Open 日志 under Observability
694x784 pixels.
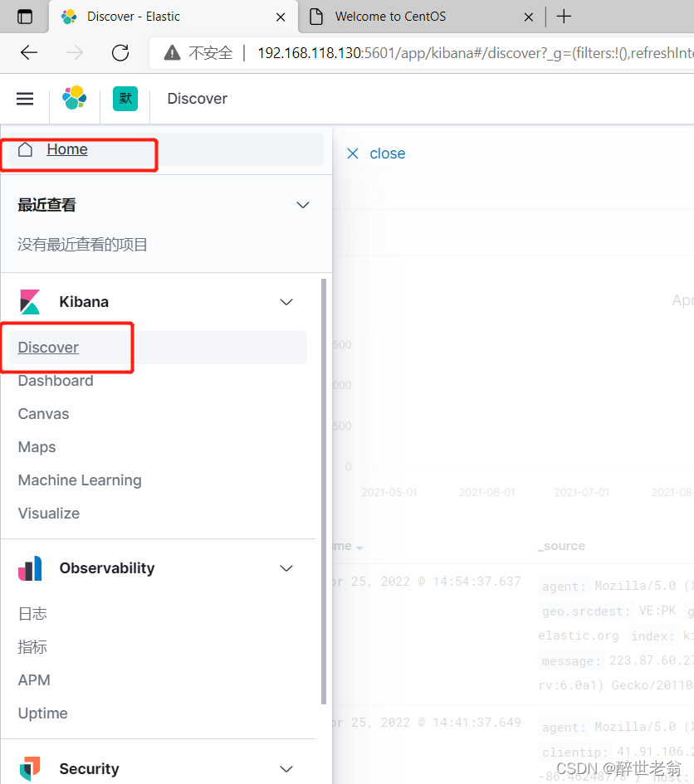[32, 613]
